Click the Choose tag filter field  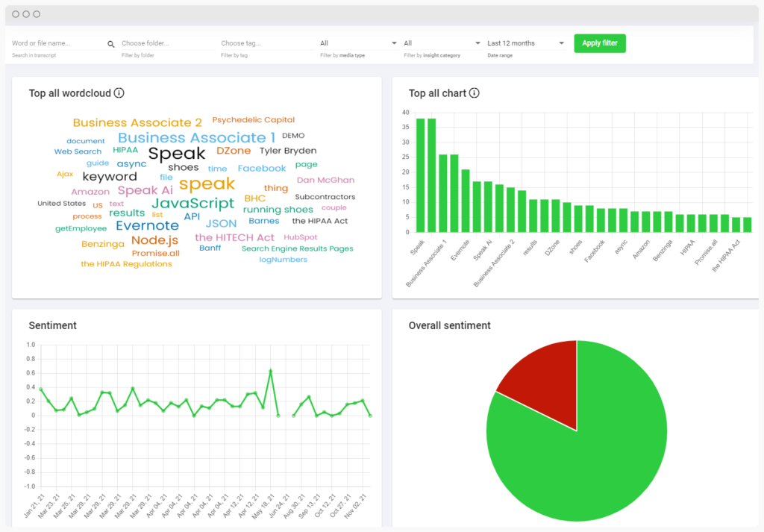266,43
